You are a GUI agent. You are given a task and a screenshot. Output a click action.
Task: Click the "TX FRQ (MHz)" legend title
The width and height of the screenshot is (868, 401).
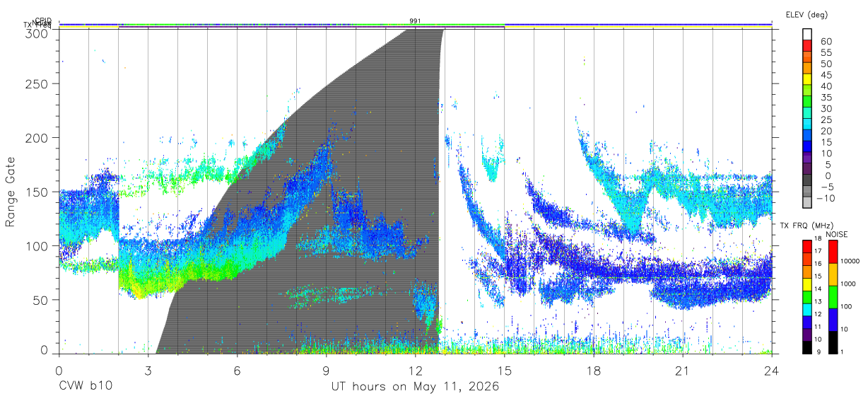point(807,226)
